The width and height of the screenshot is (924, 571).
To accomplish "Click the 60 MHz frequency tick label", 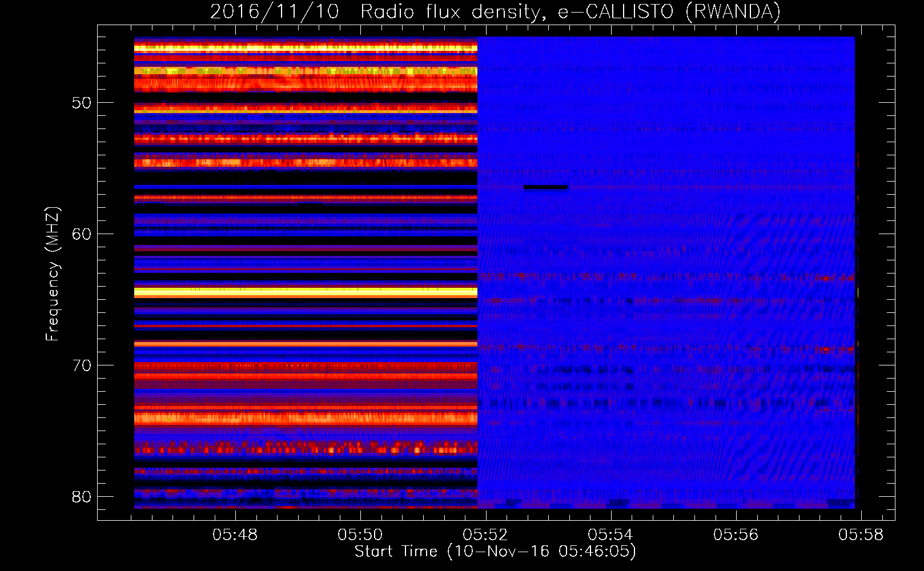I will 82,234.
